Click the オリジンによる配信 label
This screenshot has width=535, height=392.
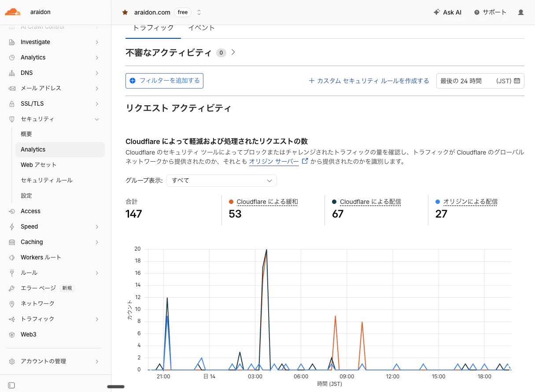pyautogui.click(x=470, y=202)
